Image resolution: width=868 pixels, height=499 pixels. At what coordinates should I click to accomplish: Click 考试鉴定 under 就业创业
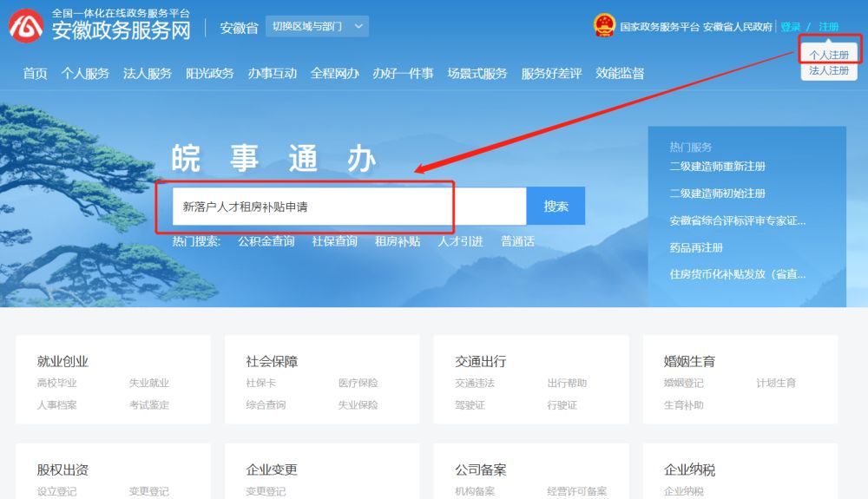(149, 405)
